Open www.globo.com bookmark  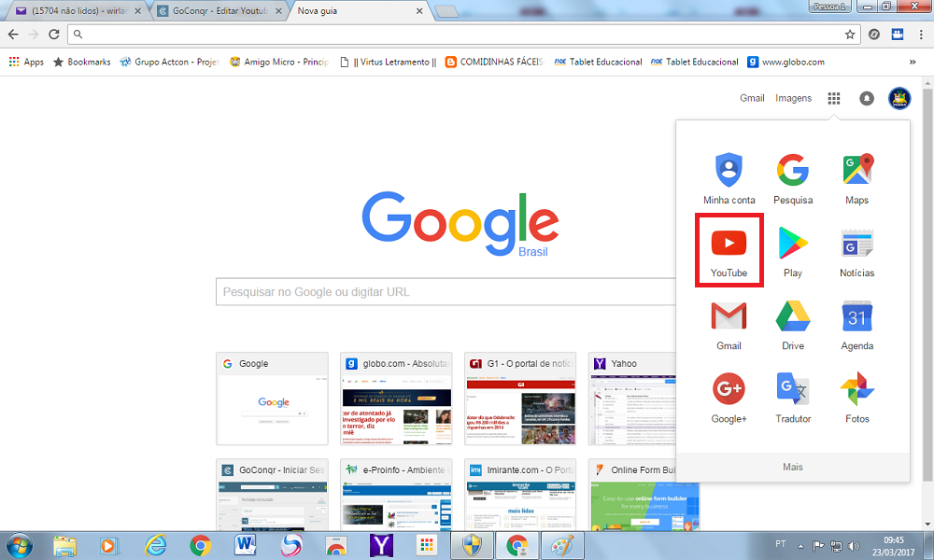coord(786,62)
